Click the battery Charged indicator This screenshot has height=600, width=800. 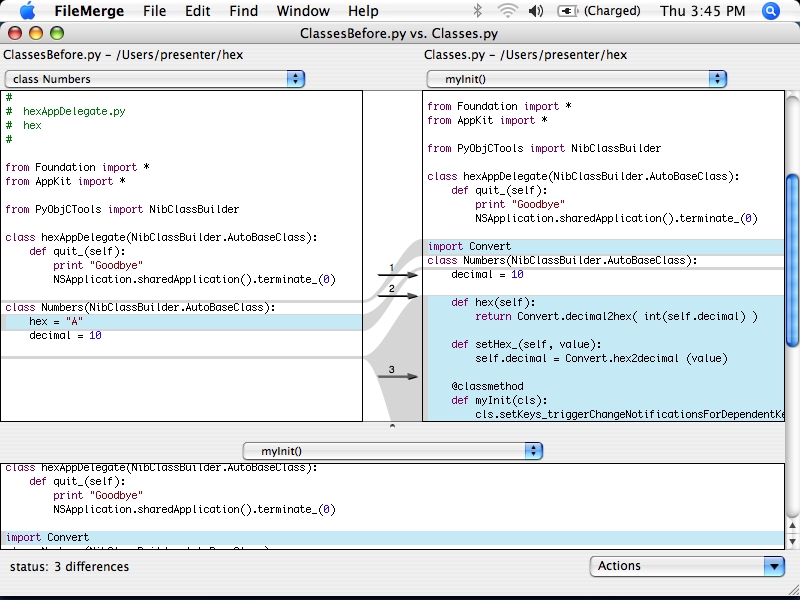(598, 11)
